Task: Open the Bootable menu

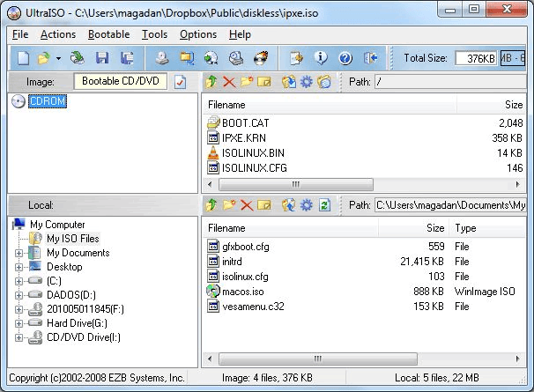Action: point(109,34)
